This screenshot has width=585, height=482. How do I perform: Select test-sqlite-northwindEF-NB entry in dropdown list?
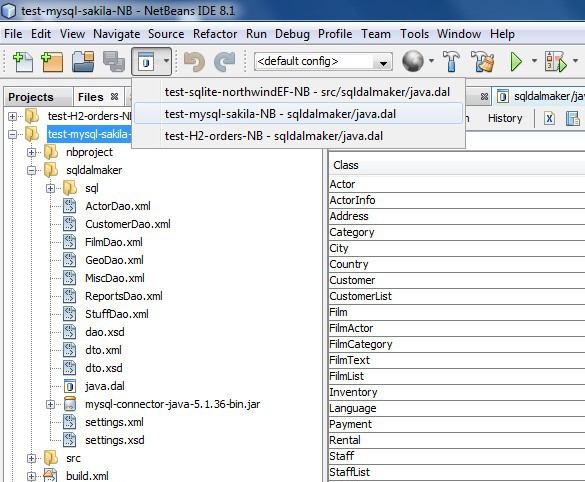click(x=298, y=92)
